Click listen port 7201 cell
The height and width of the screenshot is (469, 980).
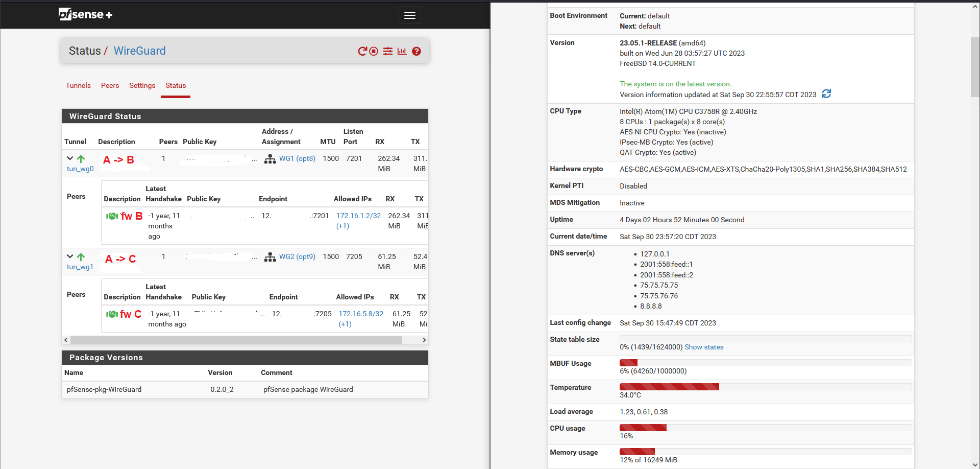(x=354, y=158)
